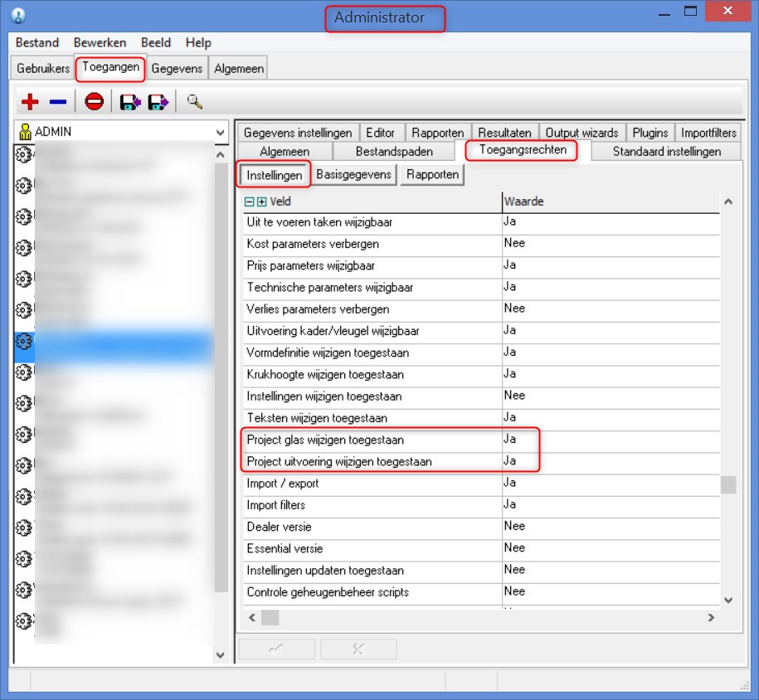Select 'Krukhoogte wijzigen toegestaan' row
This screenshot has height=700, width=759.
(x=481, y=375)
